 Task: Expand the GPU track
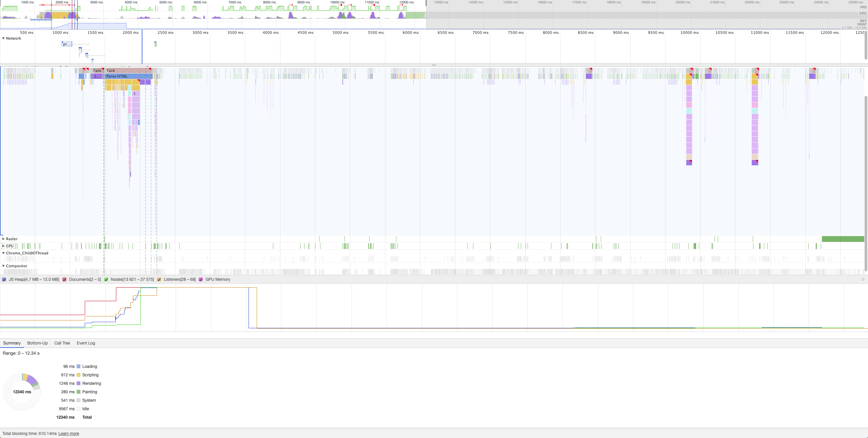(x=3, y=246)
